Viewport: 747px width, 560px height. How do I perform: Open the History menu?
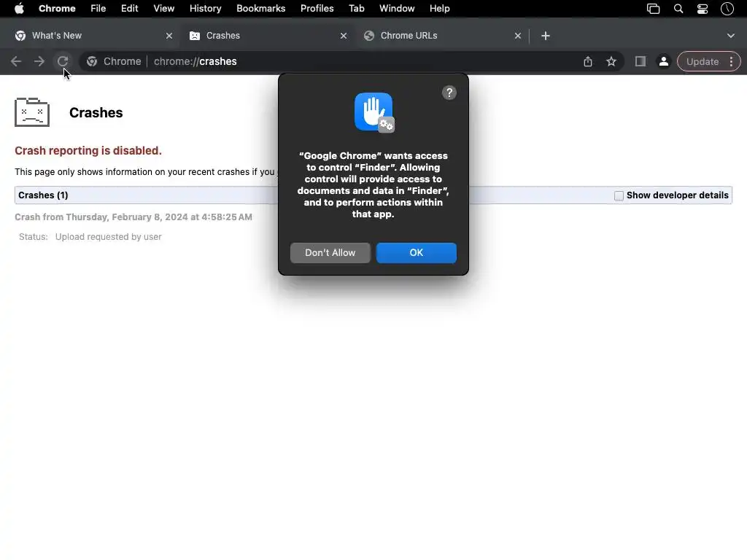[x=205, y=9]
